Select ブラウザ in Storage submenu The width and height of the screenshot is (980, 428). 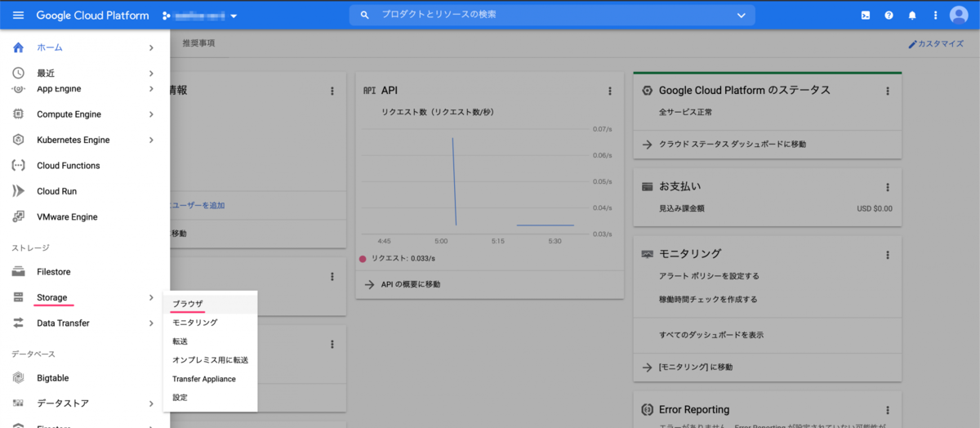tap(210, 304)
